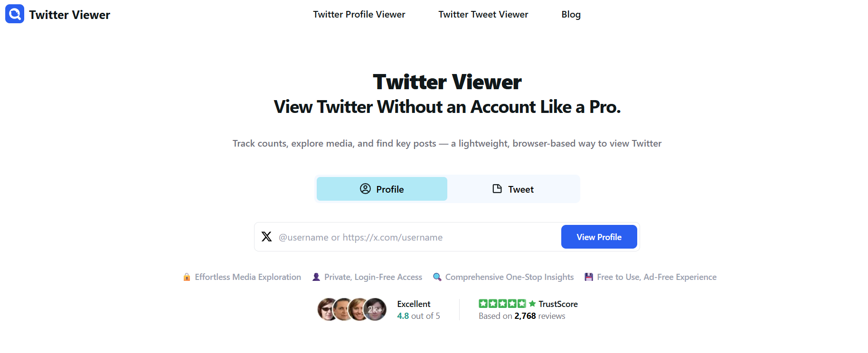Open the Blog page
This screenshot has width=868, height=353.
(x=571, y=14)
